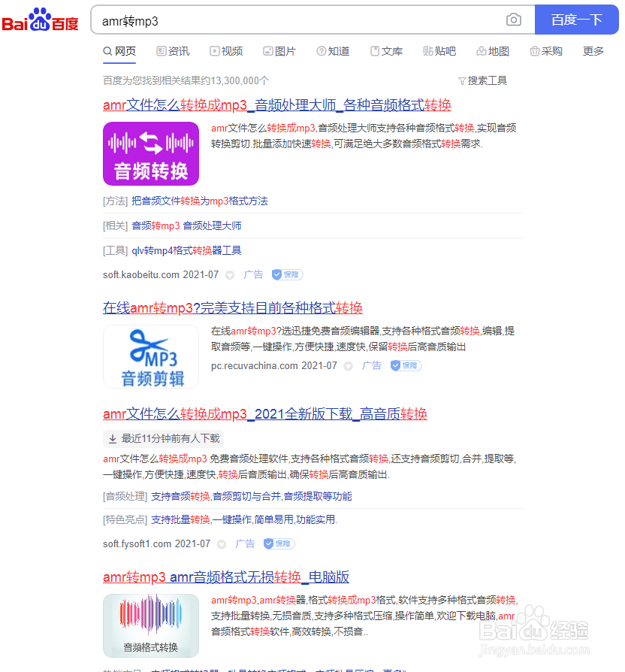Expand arrow next to soft.kaobeitu.com

230,275
